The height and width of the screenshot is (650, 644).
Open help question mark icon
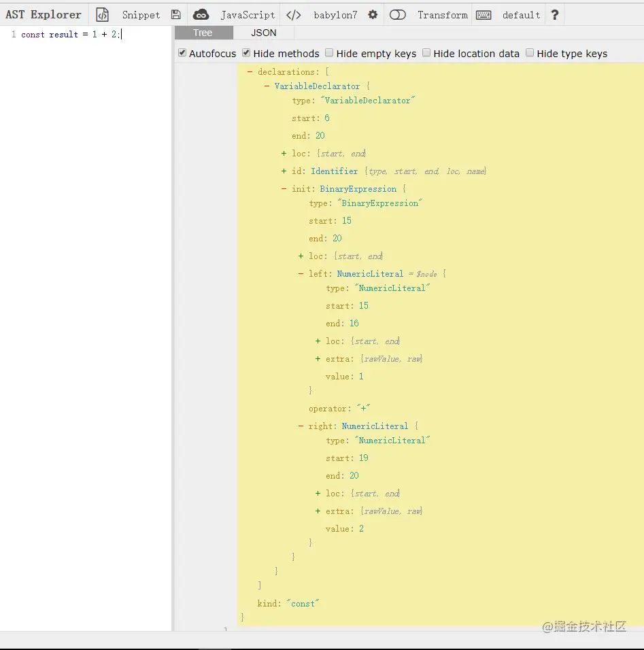point(554,15)
